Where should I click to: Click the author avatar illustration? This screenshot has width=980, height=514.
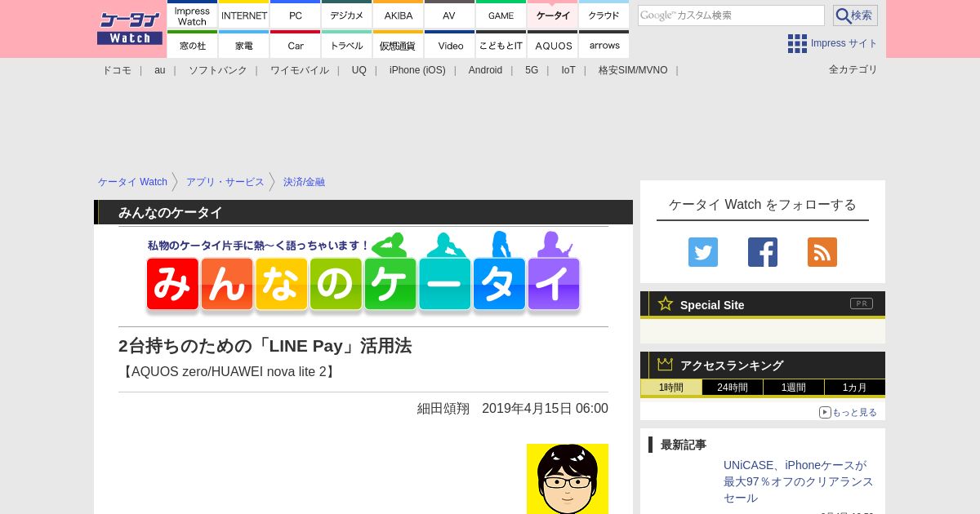click(x=568, y=479)
